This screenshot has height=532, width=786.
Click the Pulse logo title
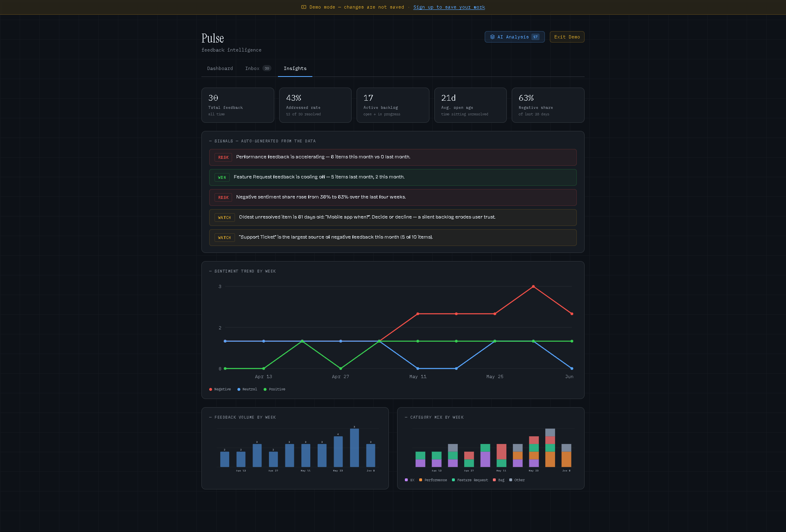(212, 38)
